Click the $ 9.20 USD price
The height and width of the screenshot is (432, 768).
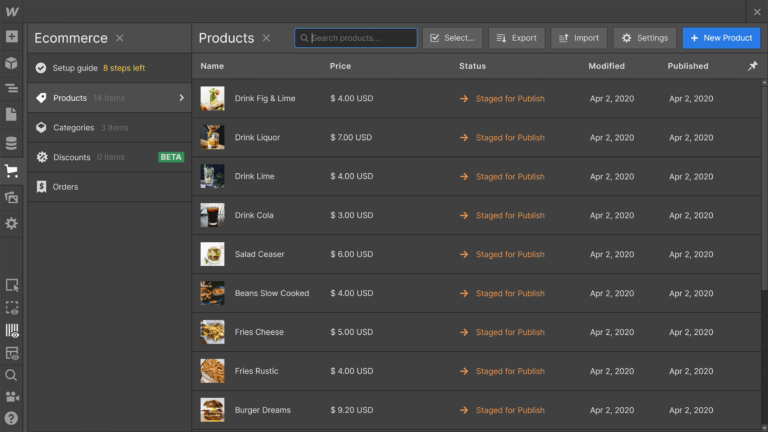pos(352,410)
